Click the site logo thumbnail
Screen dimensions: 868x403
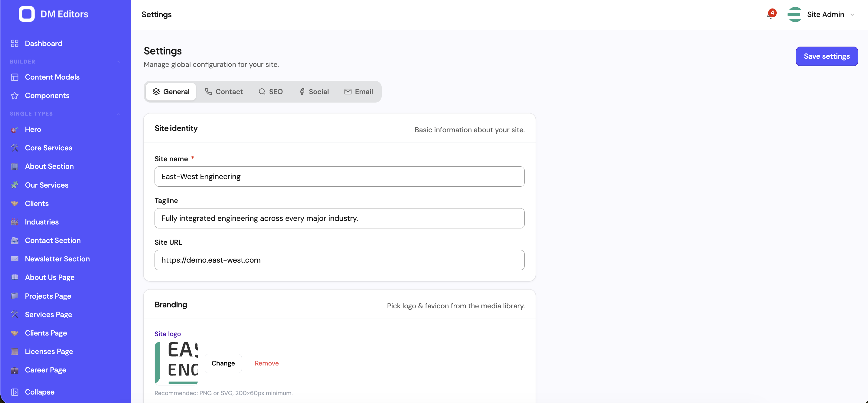pyautogui.click(x=176, y=363)
